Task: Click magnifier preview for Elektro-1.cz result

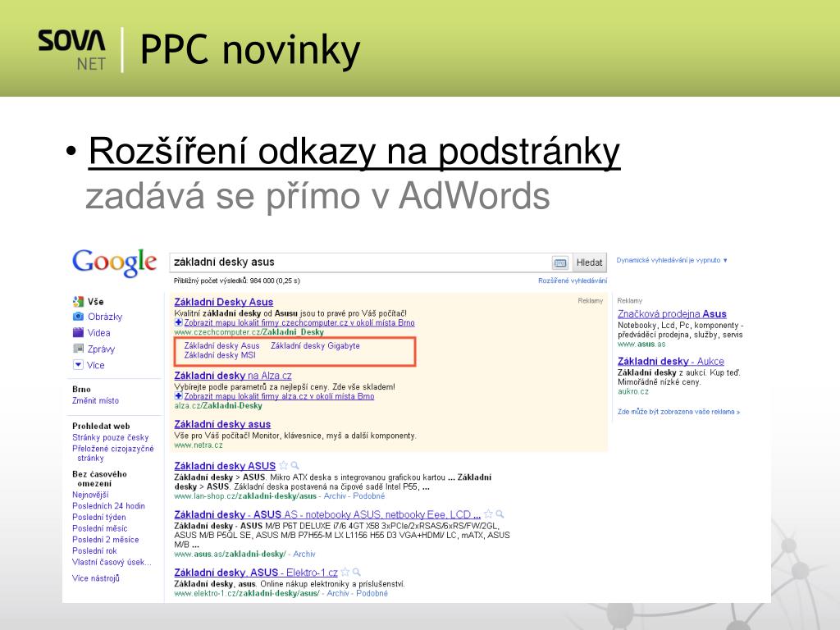Action: point(357,572)
